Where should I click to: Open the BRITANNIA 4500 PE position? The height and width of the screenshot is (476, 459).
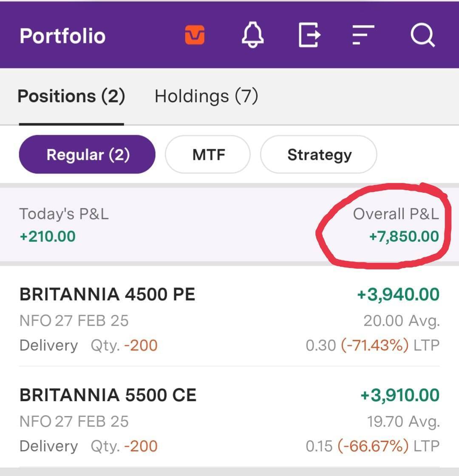click(108, 294)
